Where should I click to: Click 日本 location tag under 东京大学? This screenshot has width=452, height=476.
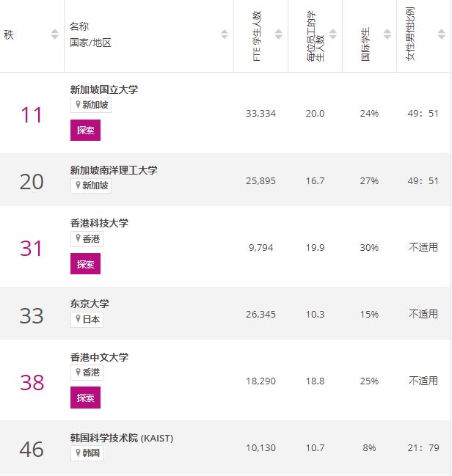(87, 320)
